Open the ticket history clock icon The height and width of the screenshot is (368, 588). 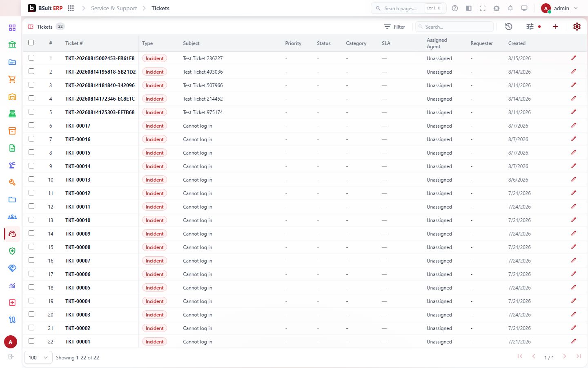509,27
